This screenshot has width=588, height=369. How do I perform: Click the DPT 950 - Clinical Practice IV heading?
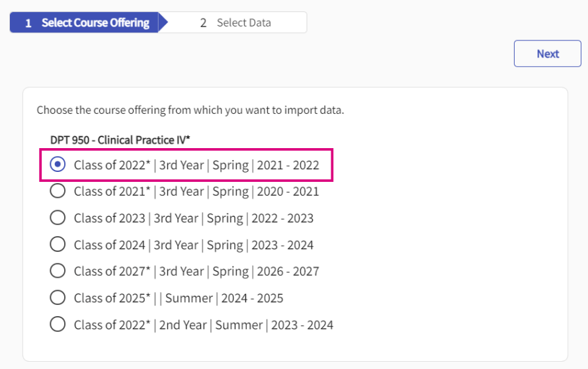coord(120,140)
